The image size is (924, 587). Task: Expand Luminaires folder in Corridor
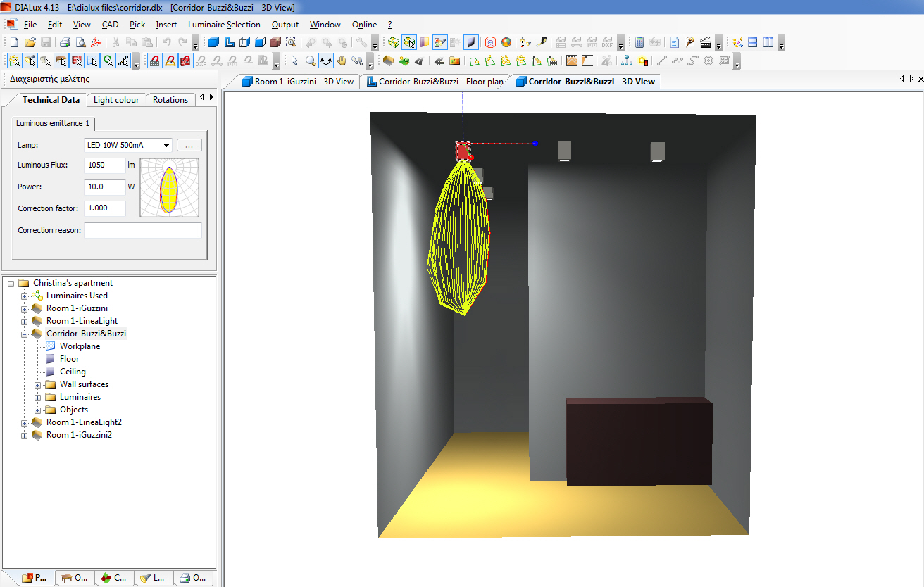tap(38, 397)
